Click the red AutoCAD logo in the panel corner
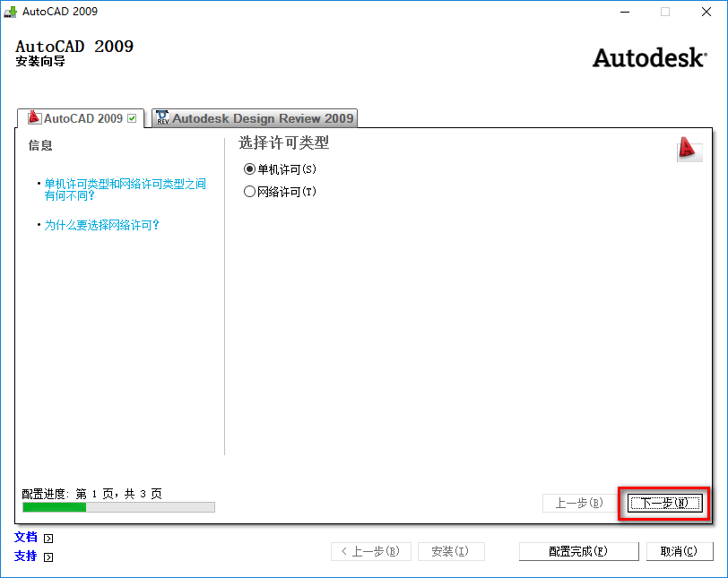 click(689, 151)
